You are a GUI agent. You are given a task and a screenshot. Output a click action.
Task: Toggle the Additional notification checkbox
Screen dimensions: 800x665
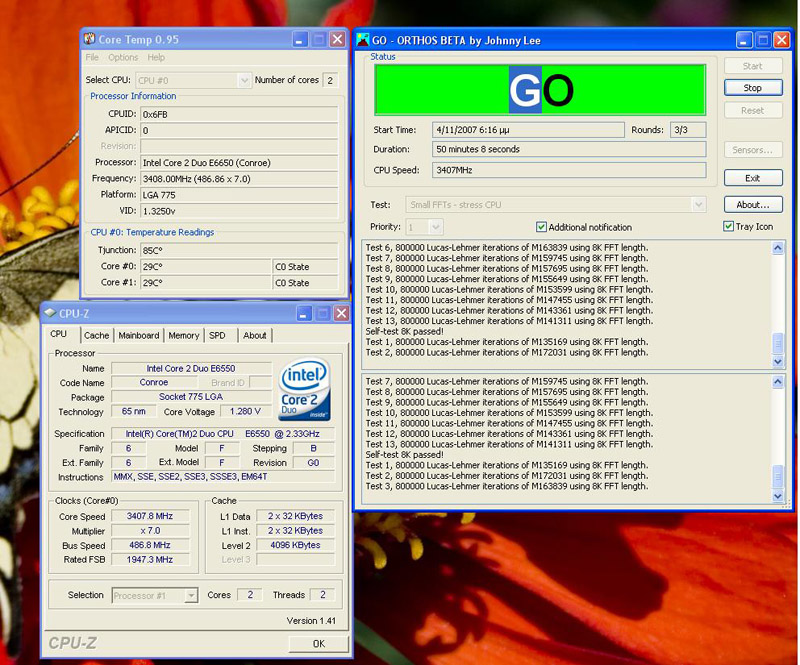click(541, 227)
